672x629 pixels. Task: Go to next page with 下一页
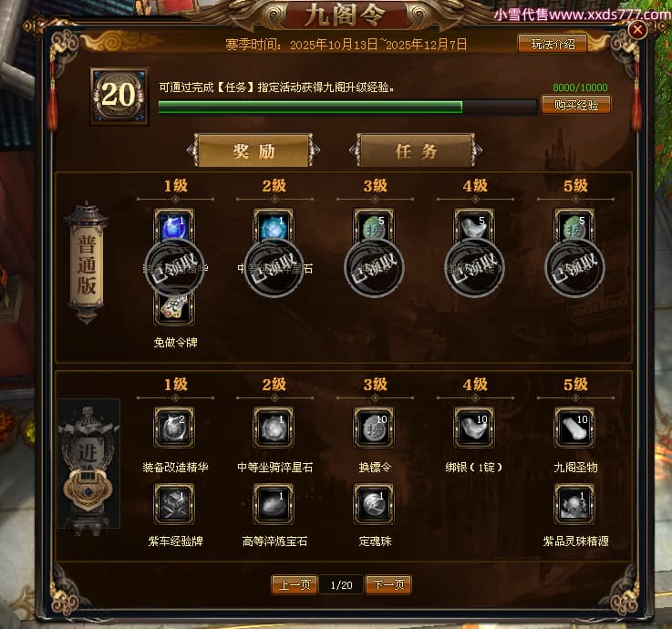(388, 585)
